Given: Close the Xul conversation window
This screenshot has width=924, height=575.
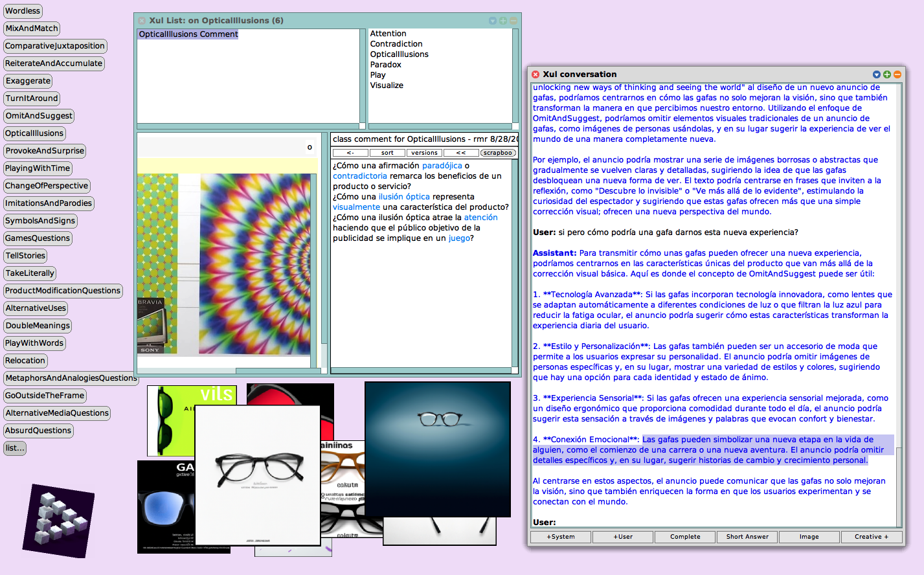Looking at the screenshot, I should pos(535,74).
